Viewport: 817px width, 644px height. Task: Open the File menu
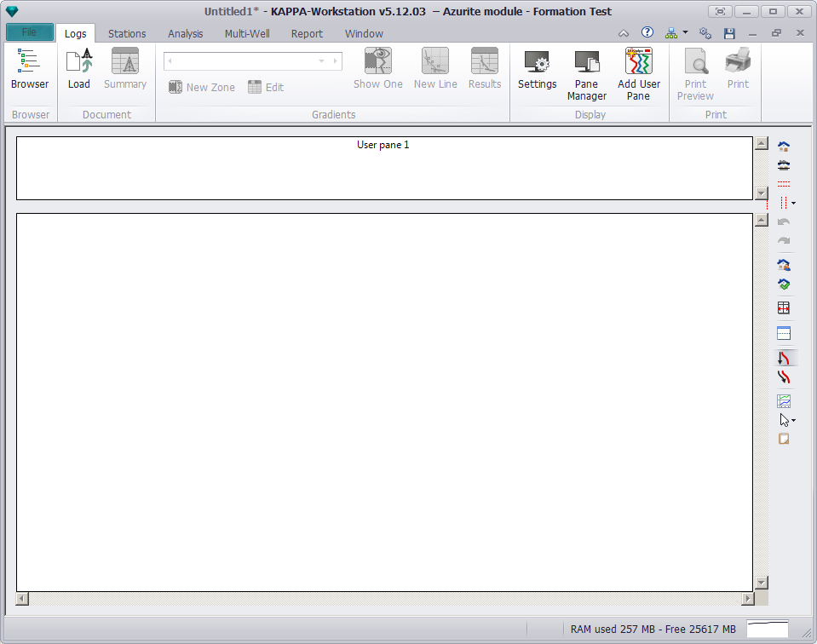[x=30, y=32]
